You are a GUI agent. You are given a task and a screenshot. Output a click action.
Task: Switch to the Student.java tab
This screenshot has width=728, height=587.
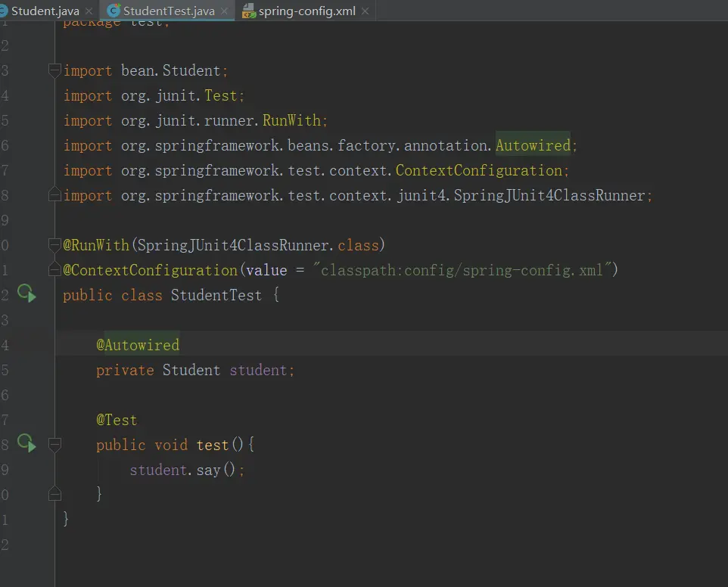coord(45,11)
